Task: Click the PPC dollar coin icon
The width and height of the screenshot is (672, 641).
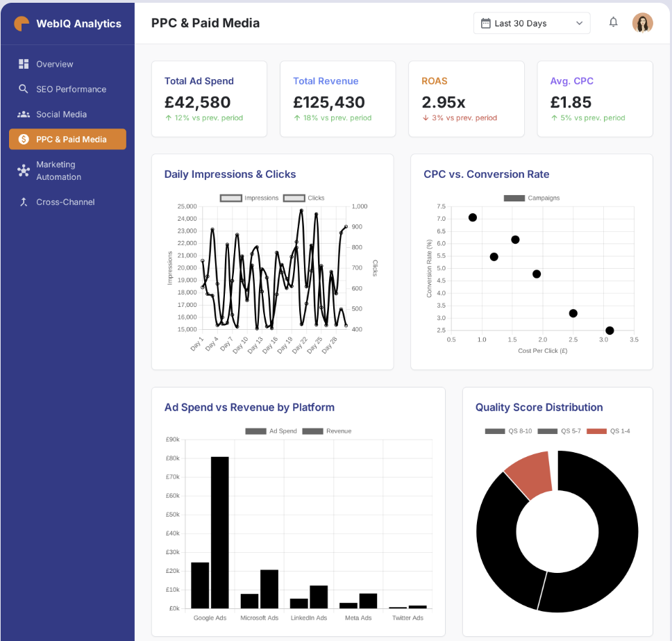Action: coord(24,139)
